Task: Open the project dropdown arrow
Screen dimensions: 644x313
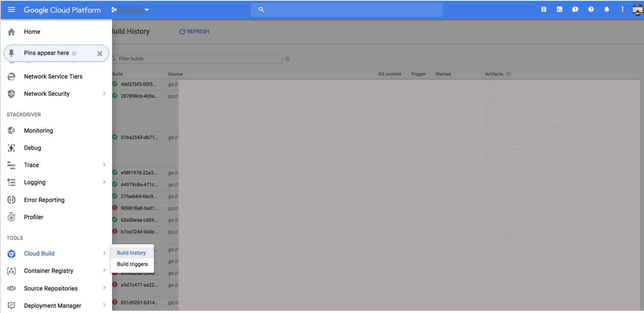Action: pyautogui.click(x=147, y=10)
